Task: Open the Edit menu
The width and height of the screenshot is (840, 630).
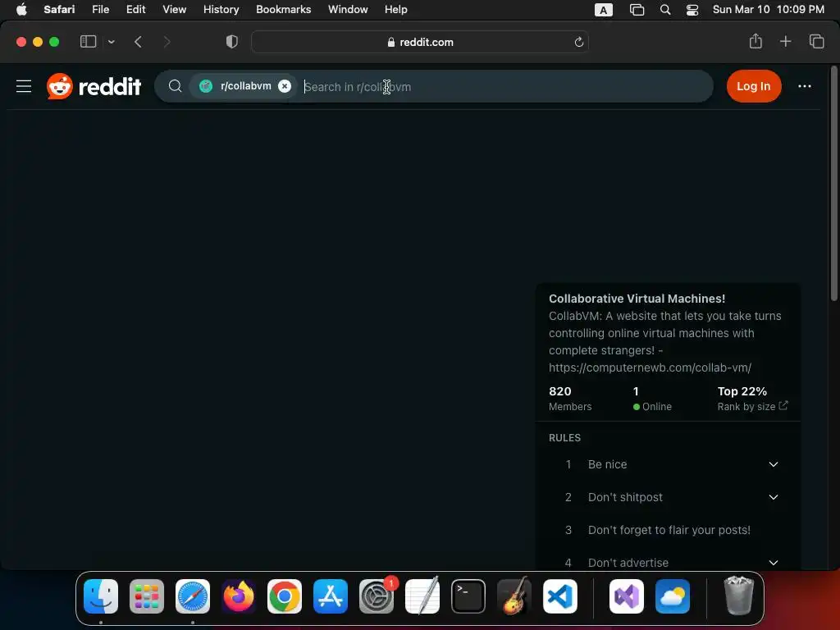Action: pyautogui.click(x=135, y=9)
